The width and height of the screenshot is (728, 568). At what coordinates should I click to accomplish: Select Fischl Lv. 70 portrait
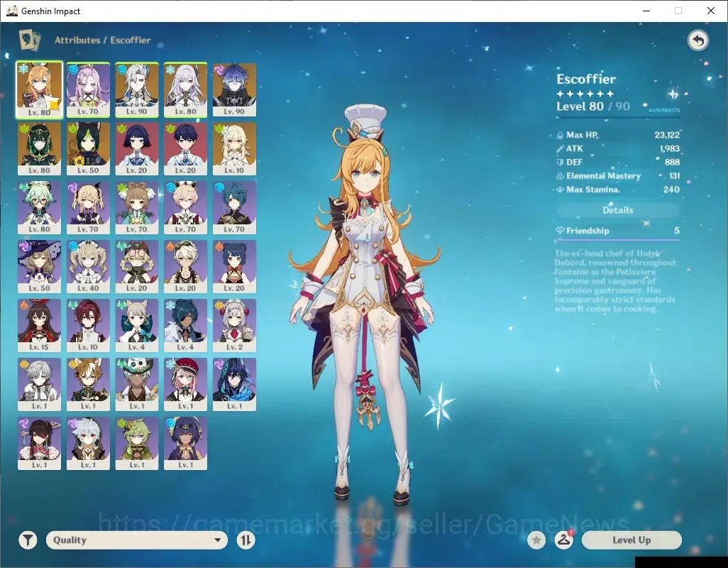click(x=88, y=207)
